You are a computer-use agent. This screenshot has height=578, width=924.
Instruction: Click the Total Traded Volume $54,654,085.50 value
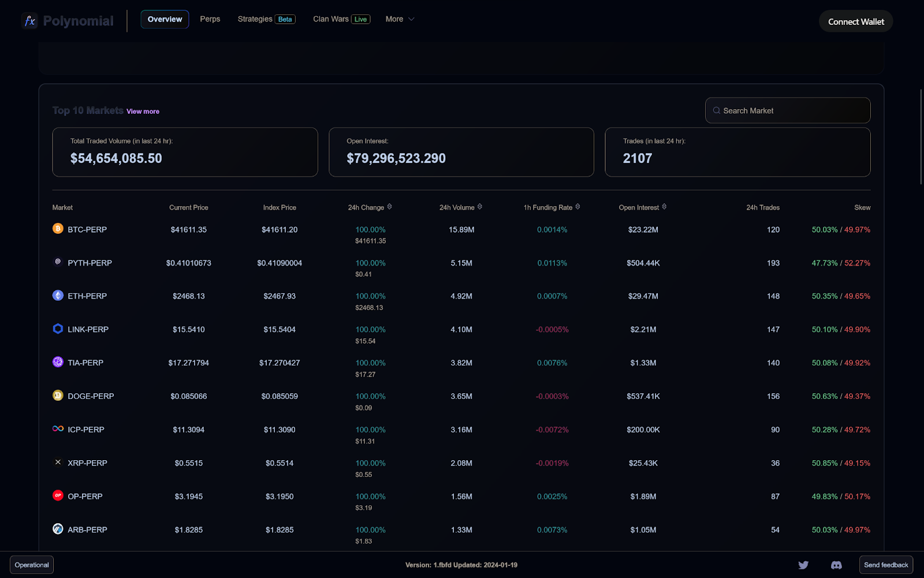(x=116, y=158)
